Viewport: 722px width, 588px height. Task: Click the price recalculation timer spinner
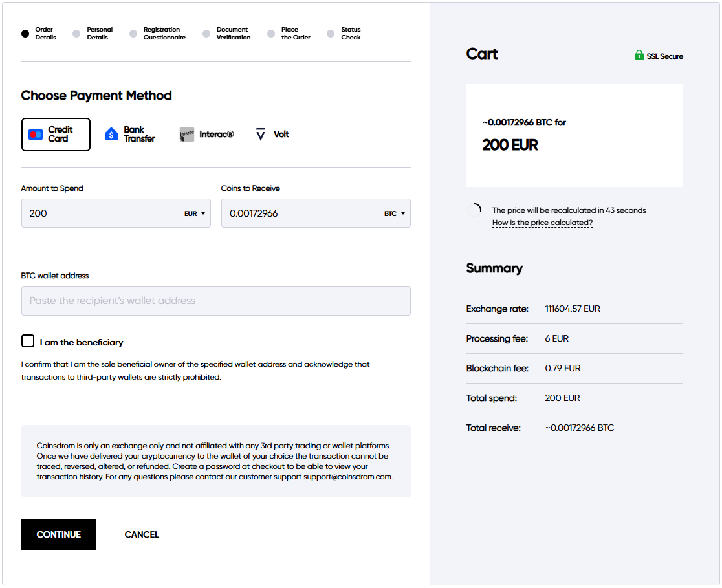(474, 210)
